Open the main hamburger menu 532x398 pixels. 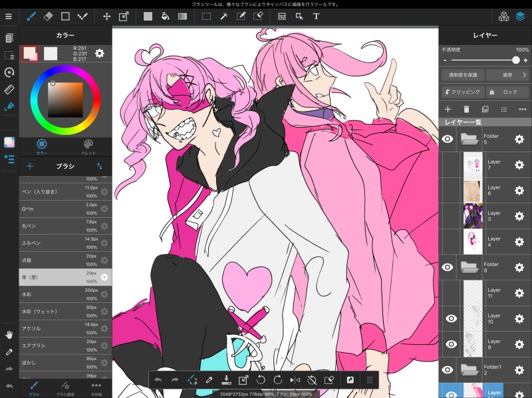(9, 16)
